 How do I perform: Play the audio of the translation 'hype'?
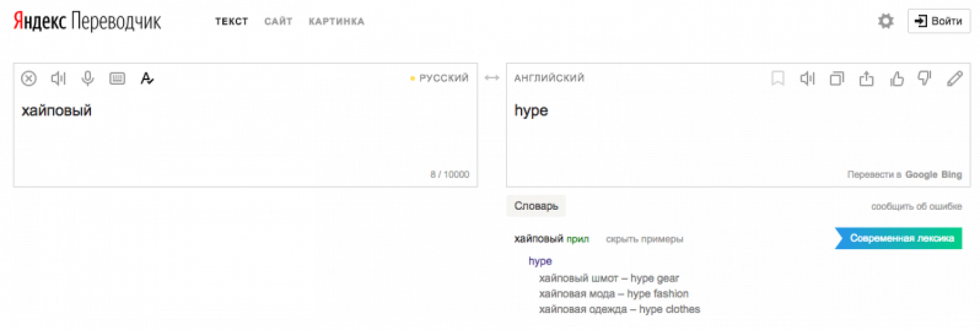coord(808,78)
